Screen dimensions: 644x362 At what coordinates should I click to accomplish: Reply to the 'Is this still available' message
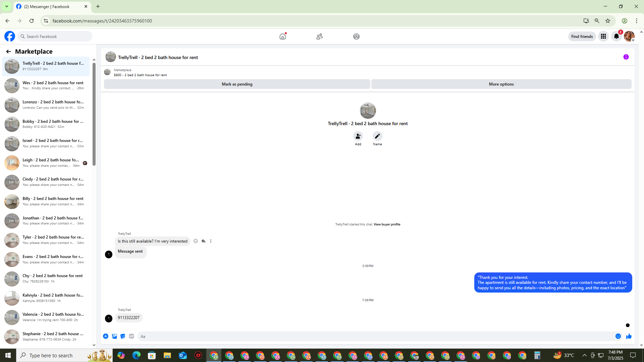pyautogui.click(x=203, y=241)
